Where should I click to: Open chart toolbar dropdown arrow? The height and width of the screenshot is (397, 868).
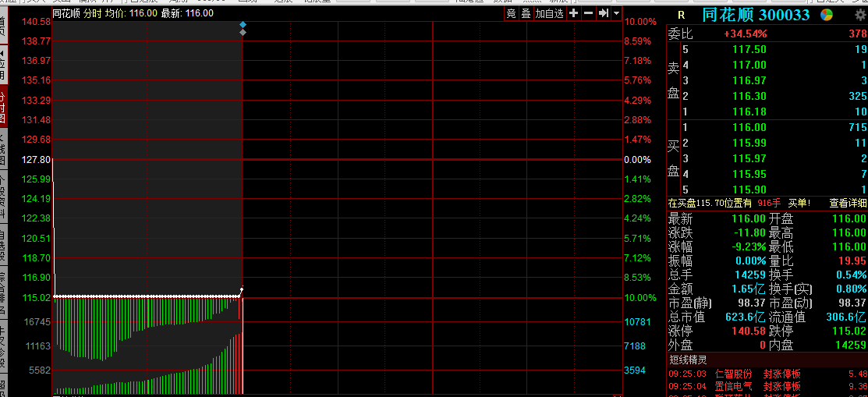(617, 13)
